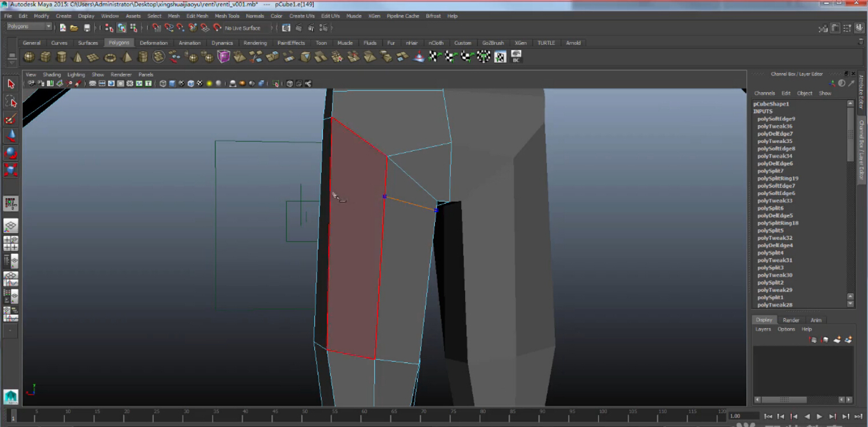
Task: Select the Paint Selection tool
Action: pyautogui.click(x=10, y=119)
